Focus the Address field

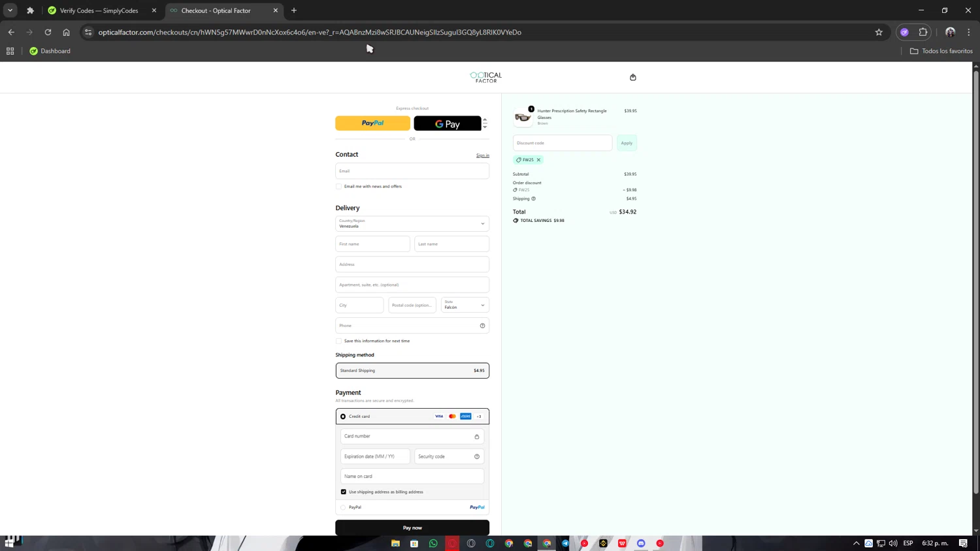coord(412,264)
